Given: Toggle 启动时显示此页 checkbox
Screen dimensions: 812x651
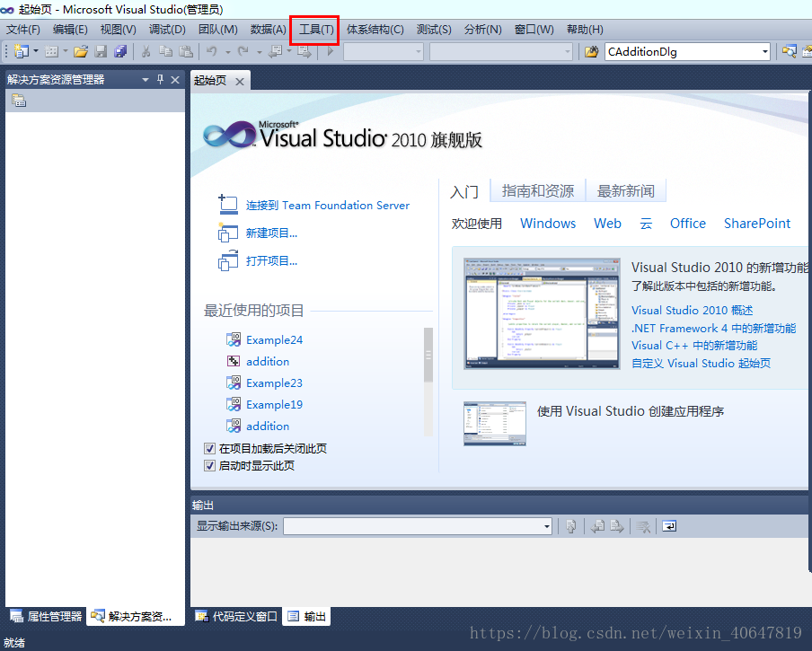Looking at the screenshot, I should pyautogui.click(x=209, y=466).
